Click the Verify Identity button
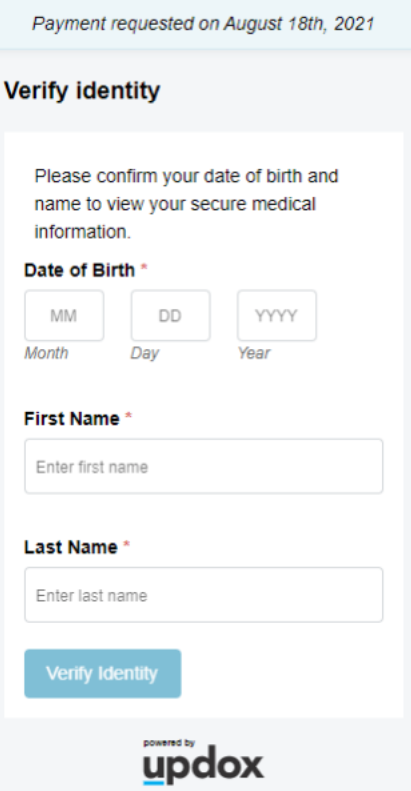The width and height of the screenshot is (411, 791). [x=102, y=673]
